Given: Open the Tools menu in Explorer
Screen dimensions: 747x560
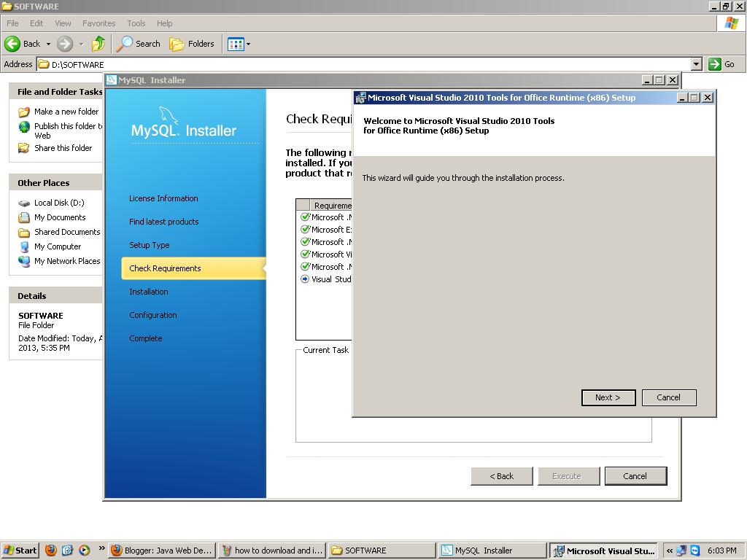Looking at the screenshot, I should click(136, 23).
